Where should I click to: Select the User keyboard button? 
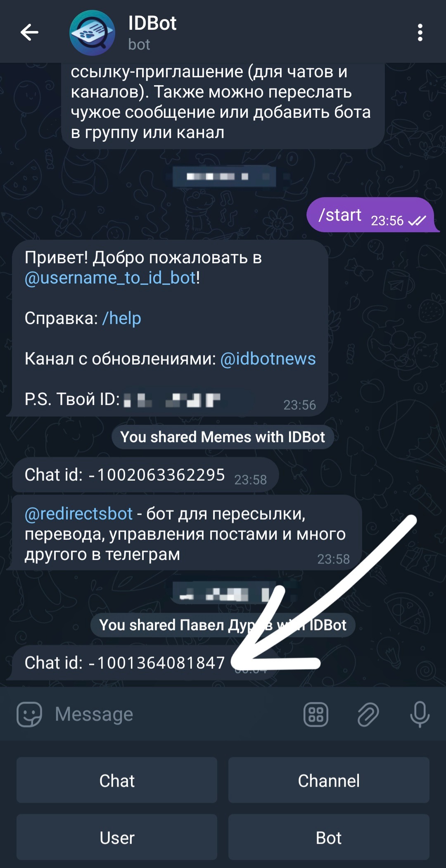click(117, 837)
